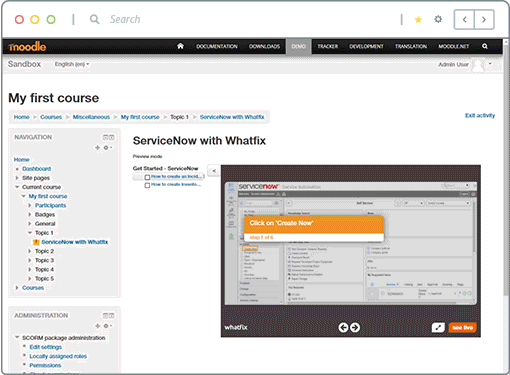Collapse SCORM package administration node
The width and height of the screenshot is (510, 375).
tap(17, 338)
